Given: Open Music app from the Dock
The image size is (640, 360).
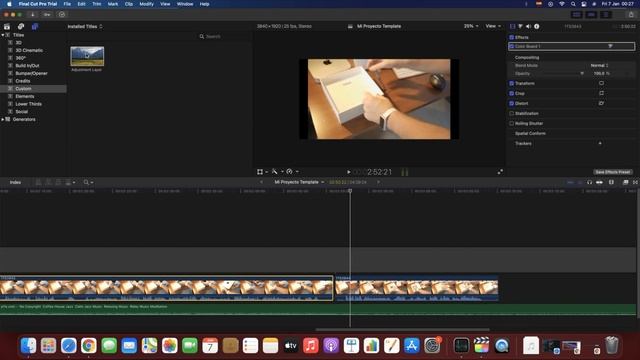Looking at the screenshot, I should tap(311, 345).
